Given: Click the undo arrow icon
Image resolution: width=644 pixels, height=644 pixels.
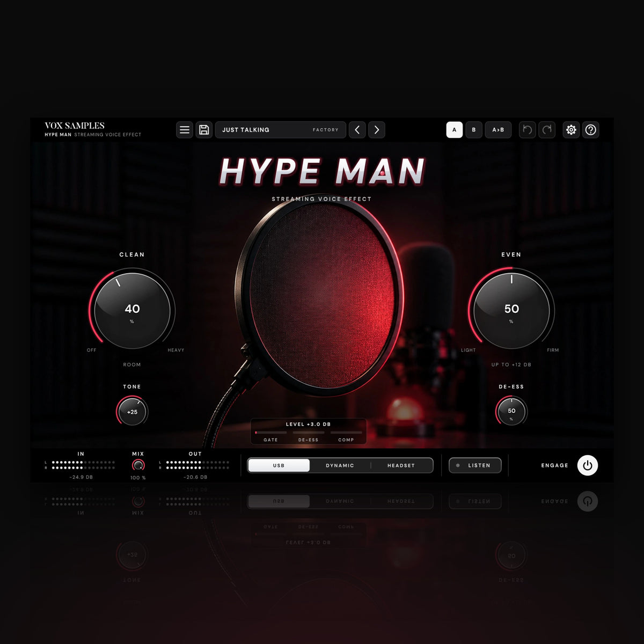Looking at the screenshot, I should click(x=528, y=130).
